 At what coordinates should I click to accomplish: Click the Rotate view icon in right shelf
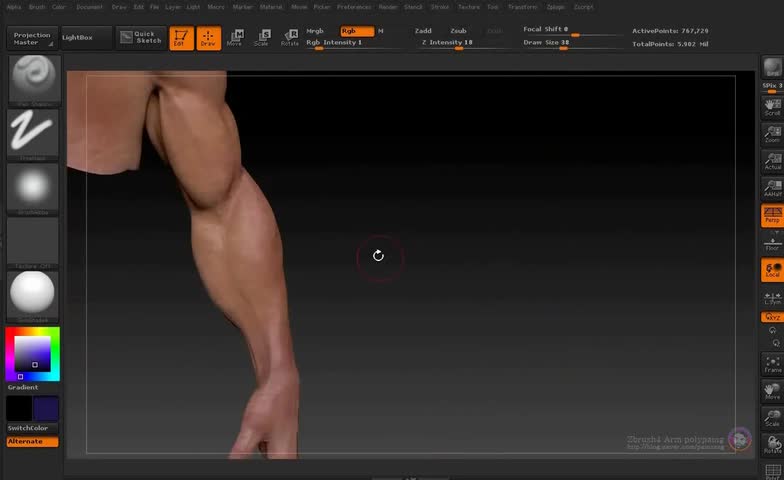pyautogui.click(x=772, y=445)
